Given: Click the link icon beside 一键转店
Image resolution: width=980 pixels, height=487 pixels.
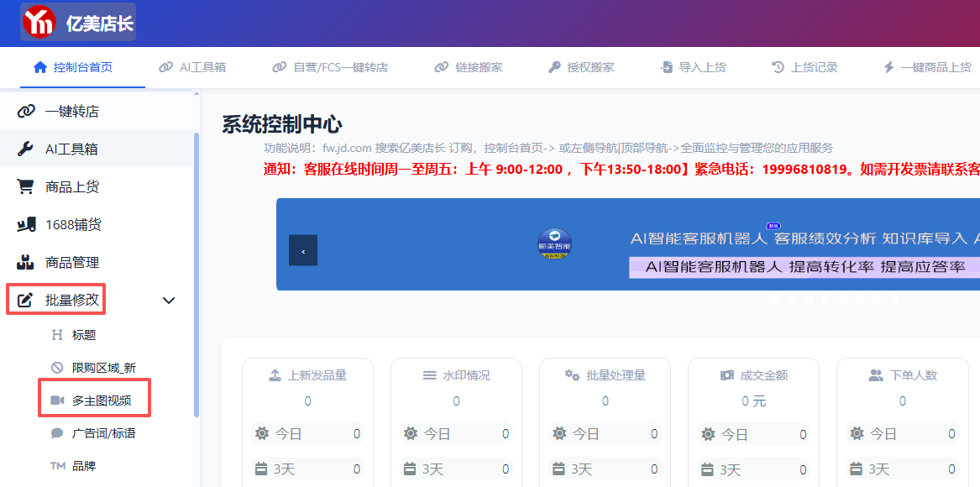Looking at the screenshot, I should [x=26, y=111].
